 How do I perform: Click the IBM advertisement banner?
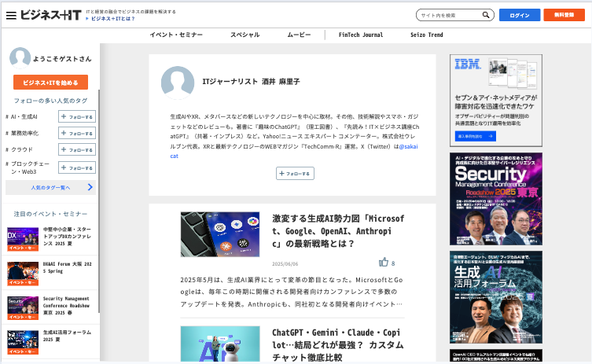point(496,101)
